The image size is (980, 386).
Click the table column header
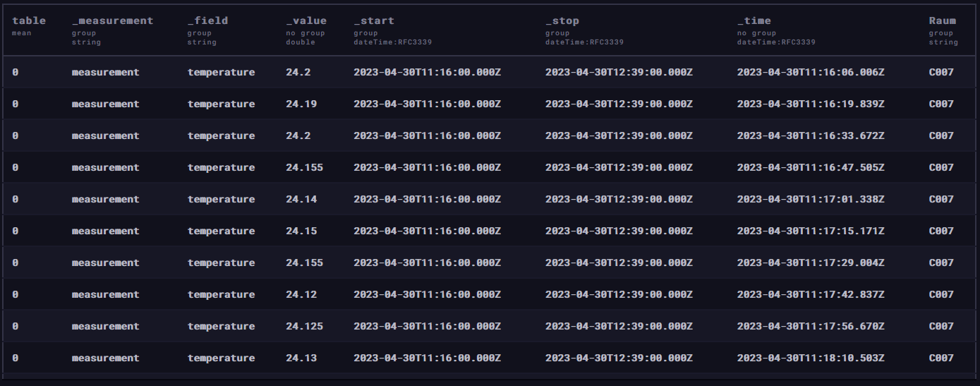pyautogui.click(x=29, y=20)
